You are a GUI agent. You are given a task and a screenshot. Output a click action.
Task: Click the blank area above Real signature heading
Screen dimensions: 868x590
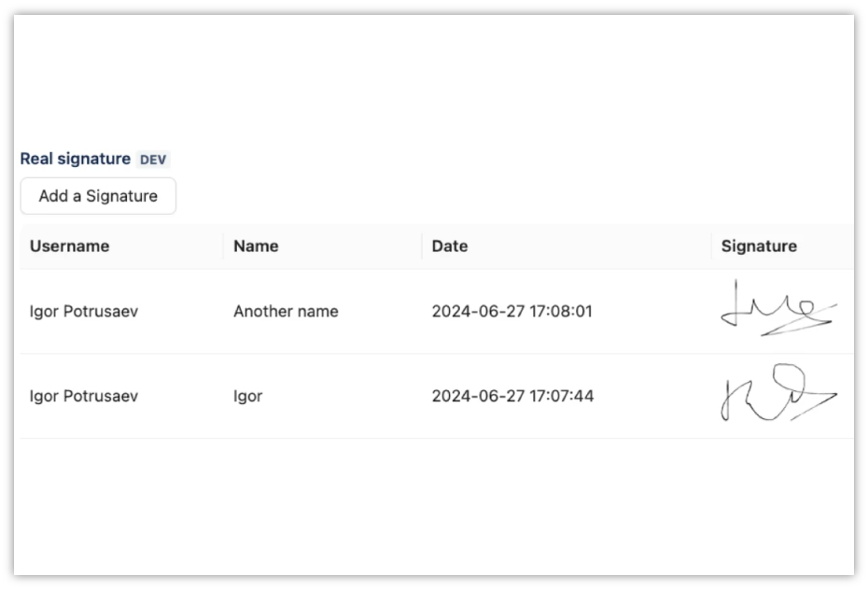point(436,80)
